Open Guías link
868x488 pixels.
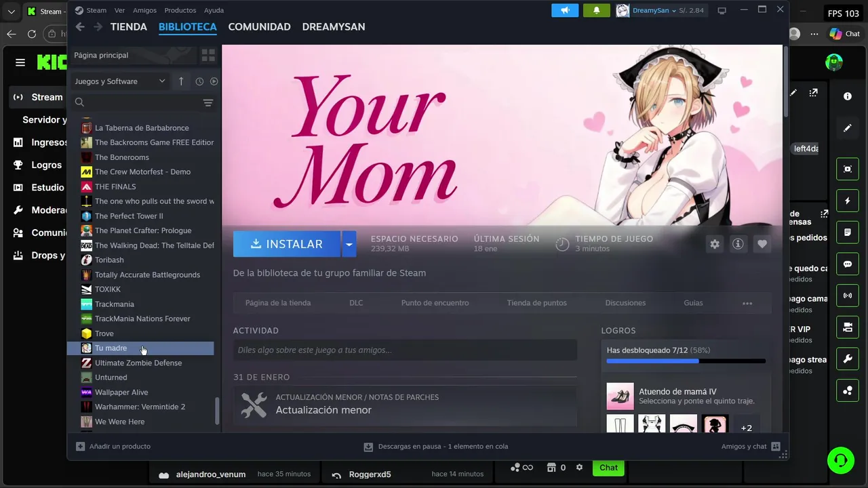693,303
